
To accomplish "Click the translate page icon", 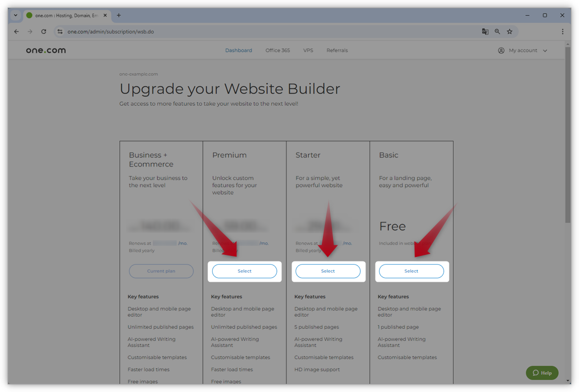I will tap(485, 31).
